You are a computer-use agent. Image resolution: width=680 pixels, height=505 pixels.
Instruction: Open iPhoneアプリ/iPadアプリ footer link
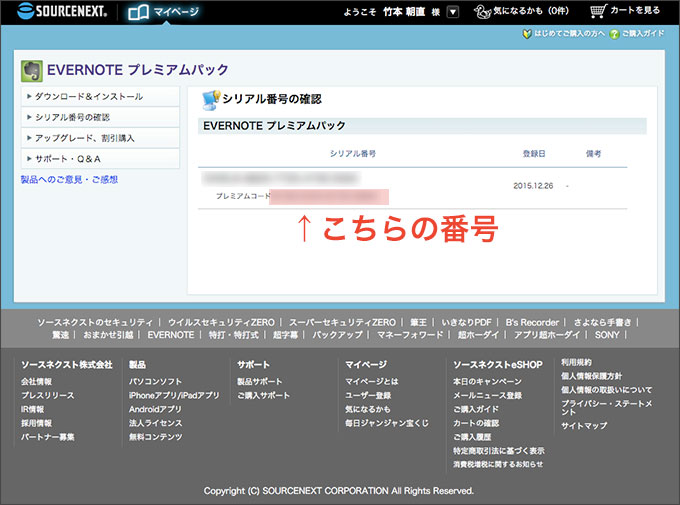coord(174,396)
